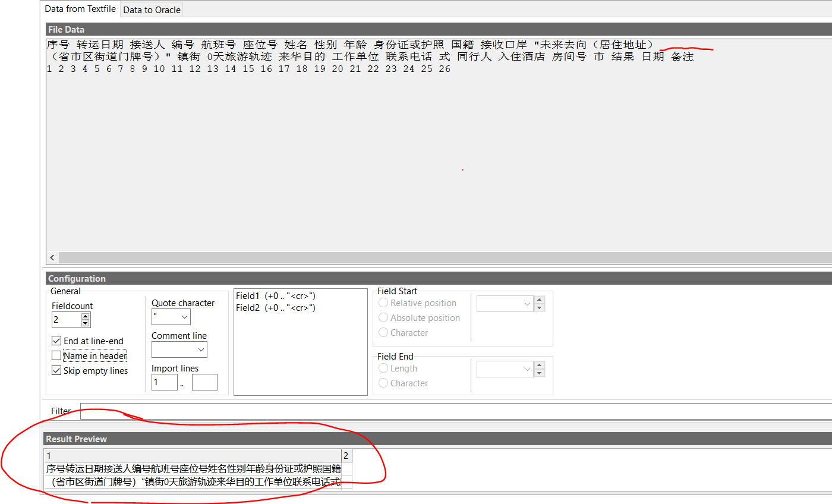
Task: Open the Field End value dropdown
Action: click(x=527, y=369)
